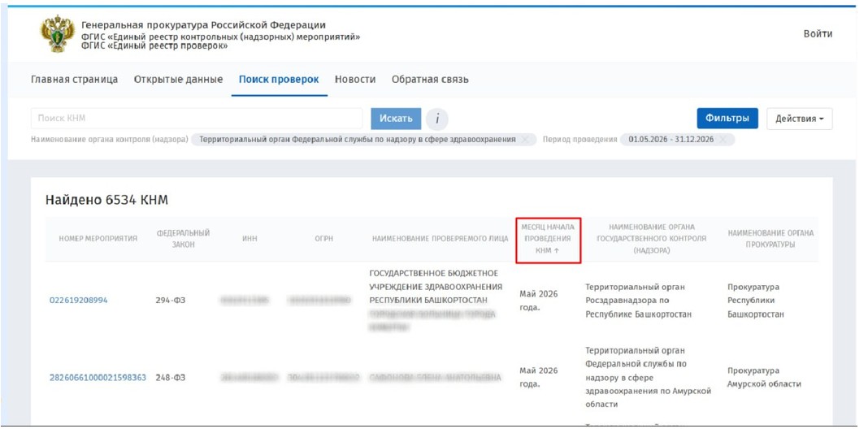This screenshot has width=868, height=433.
Task: Click the Федеральный закон column header
Action: (x=183, y=239)
